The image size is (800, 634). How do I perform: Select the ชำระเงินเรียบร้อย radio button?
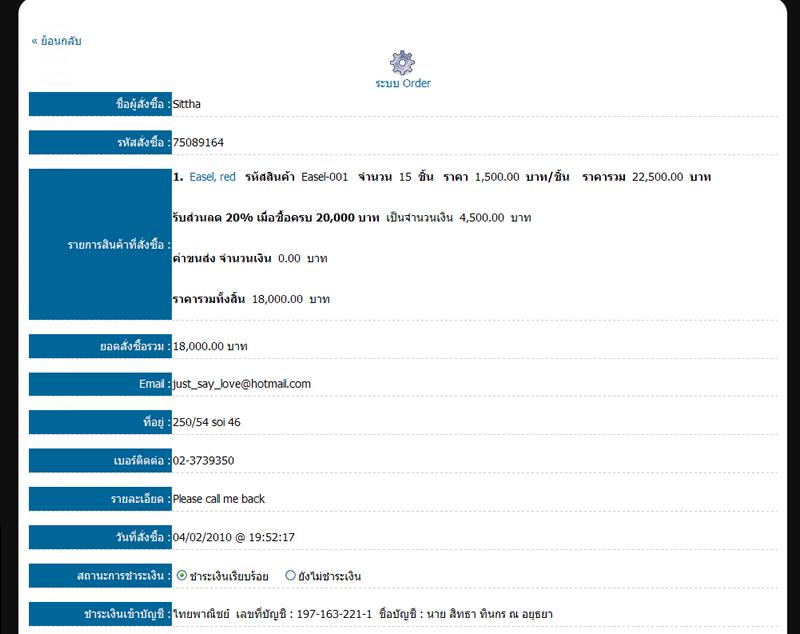tap(182, 576)
